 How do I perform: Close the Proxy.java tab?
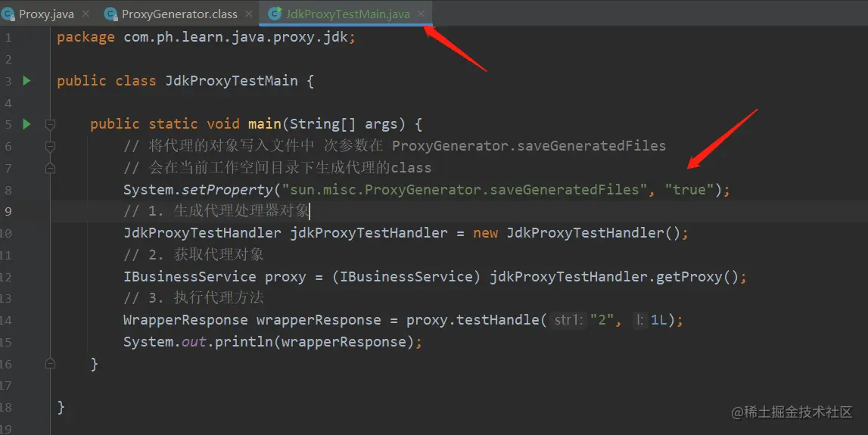pos(86,14)
